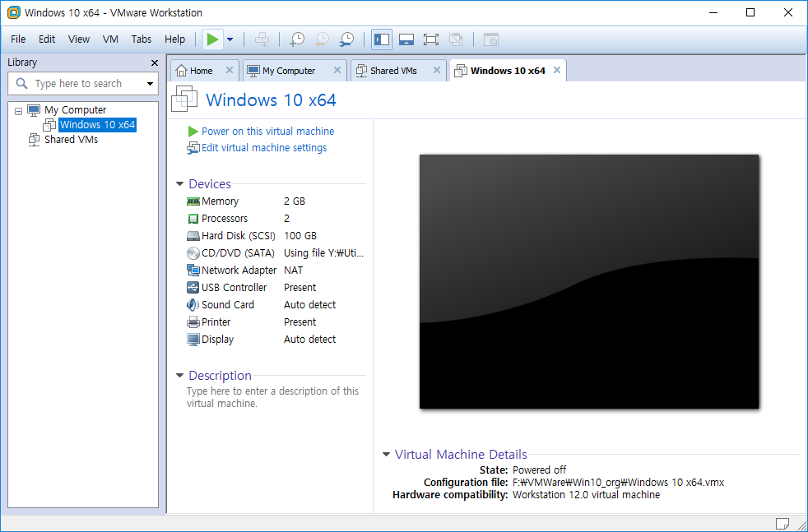Viewport: 808px width, 532px height.
Task: Click the Printer device icon
Action: point(193,322)
